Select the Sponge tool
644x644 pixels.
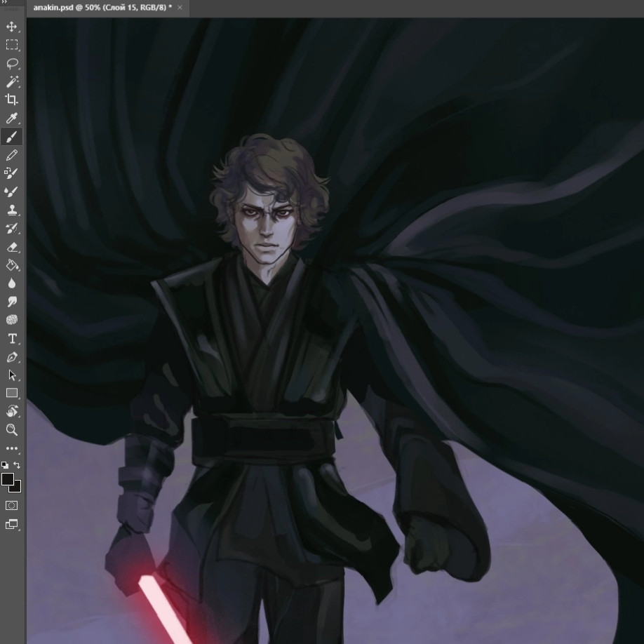11,320
